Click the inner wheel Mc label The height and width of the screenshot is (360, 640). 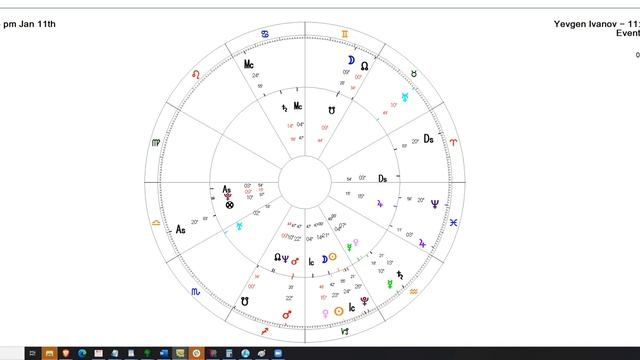point(298,107)
